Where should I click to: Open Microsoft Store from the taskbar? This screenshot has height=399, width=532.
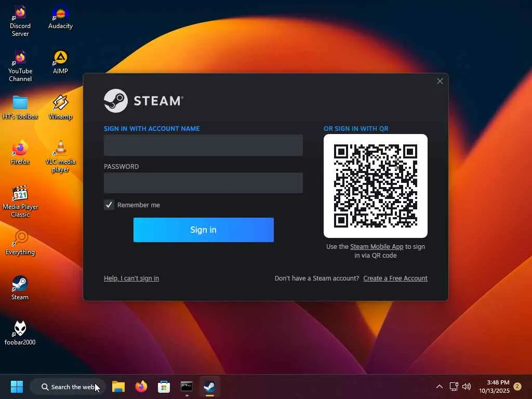point(164,387)
